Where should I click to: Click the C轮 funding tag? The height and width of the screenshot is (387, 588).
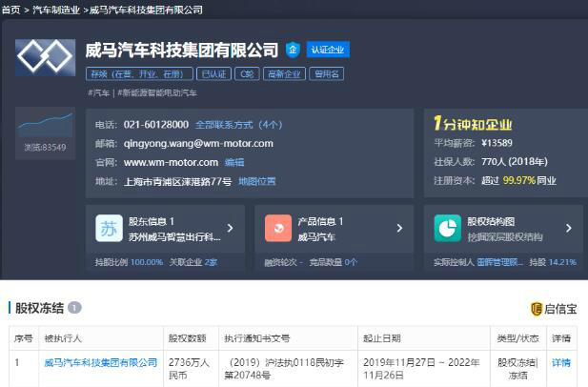pyautogui.click(x=247, y=74)
